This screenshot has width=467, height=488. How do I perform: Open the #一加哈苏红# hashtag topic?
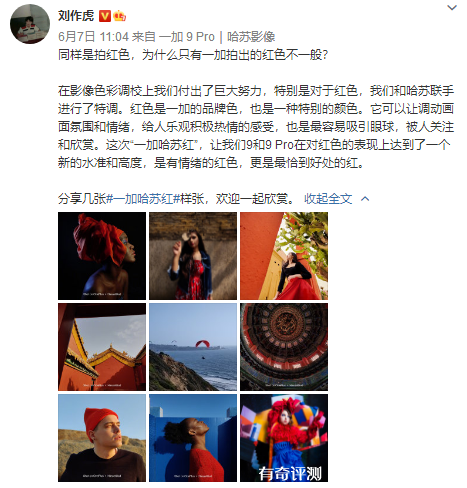coord(143,199)
